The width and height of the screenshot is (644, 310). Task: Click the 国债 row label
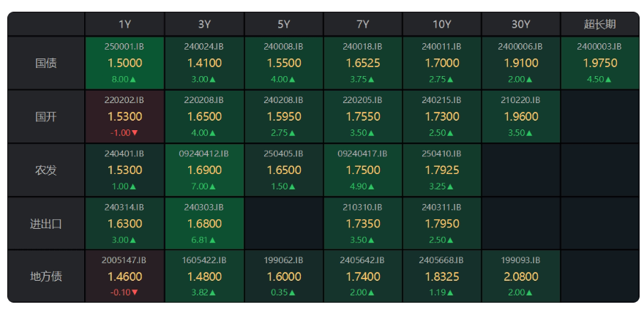[46, 63]
